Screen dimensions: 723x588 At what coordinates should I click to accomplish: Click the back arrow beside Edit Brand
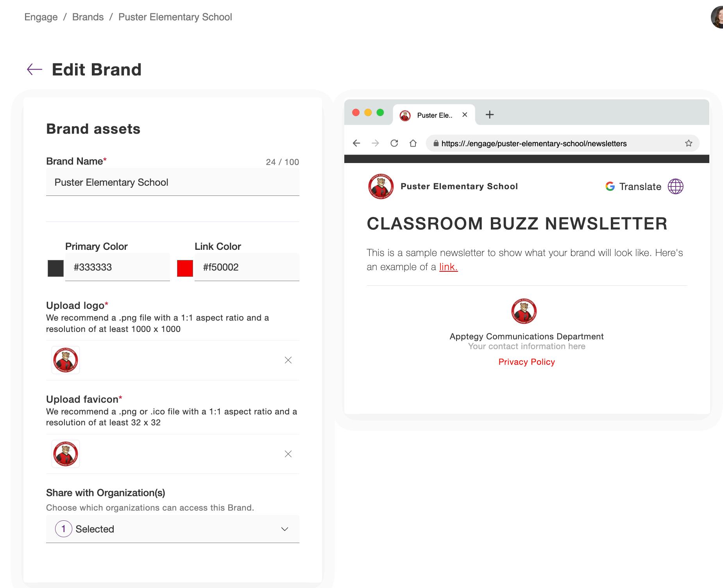click(34, 70)
